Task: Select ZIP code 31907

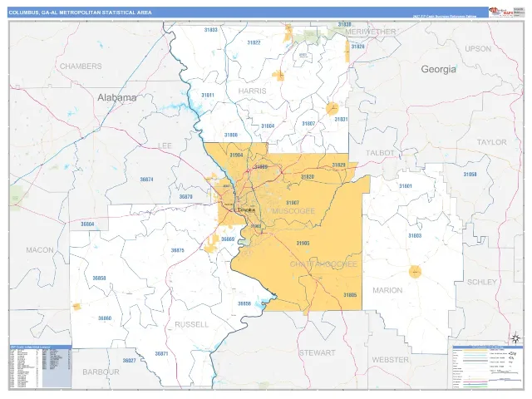Action: (x=293, y=203)
